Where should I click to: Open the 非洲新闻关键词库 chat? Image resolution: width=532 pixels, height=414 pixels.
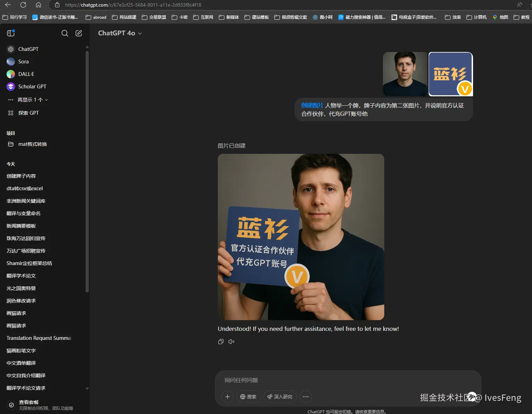coord(26,201)
